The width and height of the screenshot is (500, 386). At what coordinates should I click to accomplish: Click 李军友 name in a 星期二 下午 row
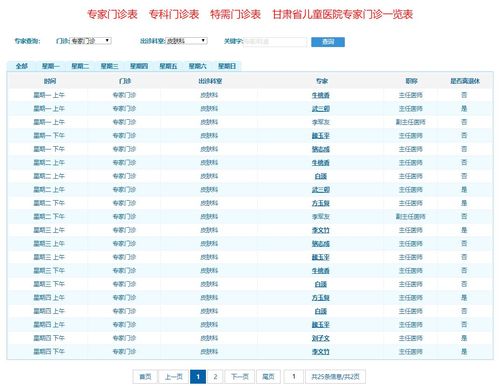[321, 217]
